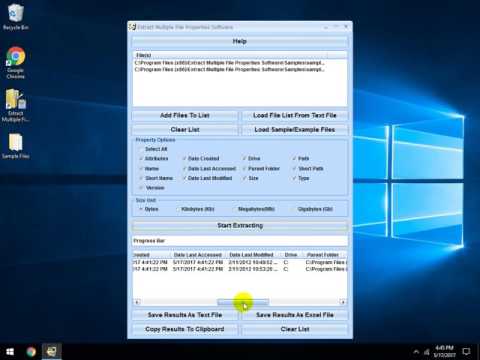Toggle the Parent Folder checkbox
This screenshot has width=480, height=360.
244,169
